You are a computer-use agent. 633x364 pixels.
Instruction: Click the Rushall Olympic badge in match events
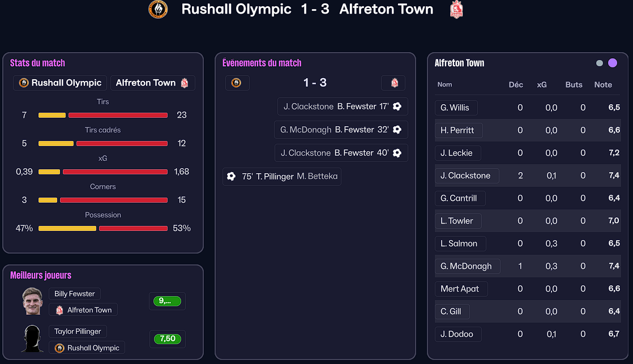point(237,83)
